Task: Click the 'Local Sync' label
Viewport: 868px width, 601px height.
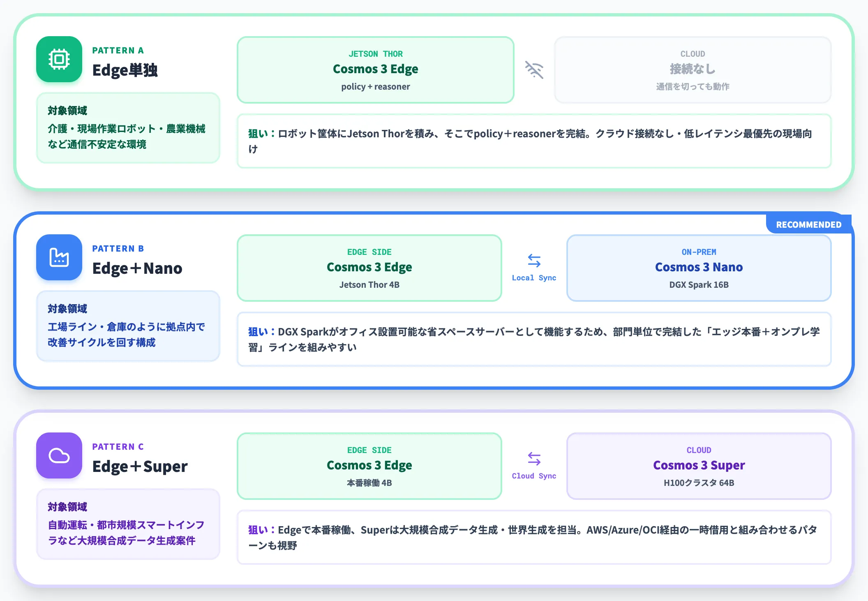Action: click(x=534, y=278)
